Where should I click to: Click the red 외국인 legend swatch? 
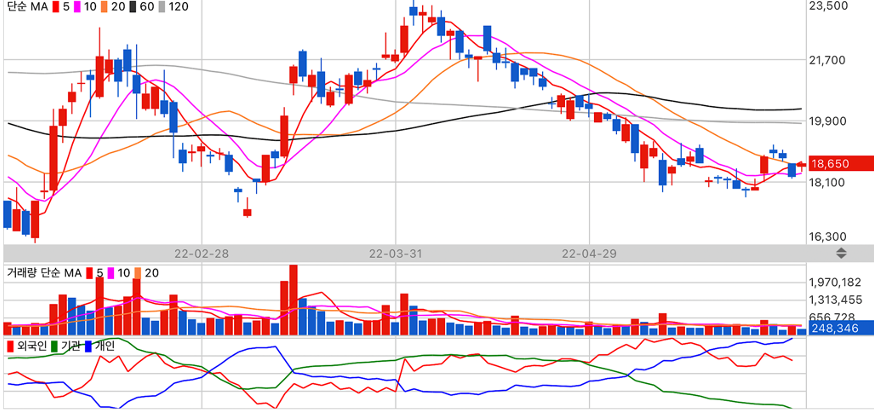point(11,346)
